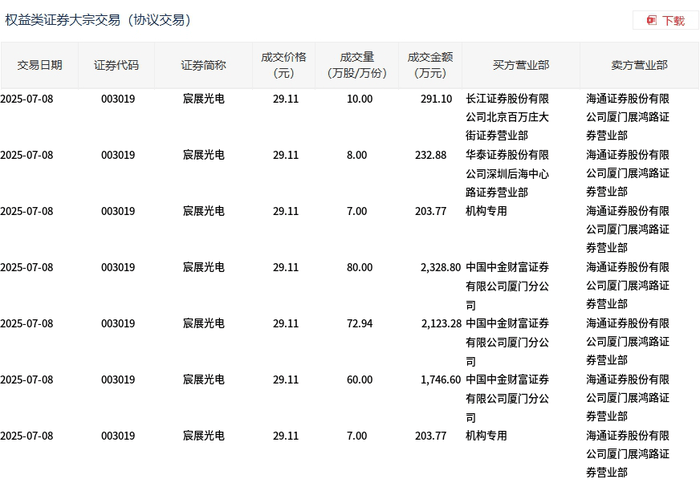Click seller 海通证券 cell in the 10.00 row
This screenshot has height=483, width=700.
(x=628, y=117)
